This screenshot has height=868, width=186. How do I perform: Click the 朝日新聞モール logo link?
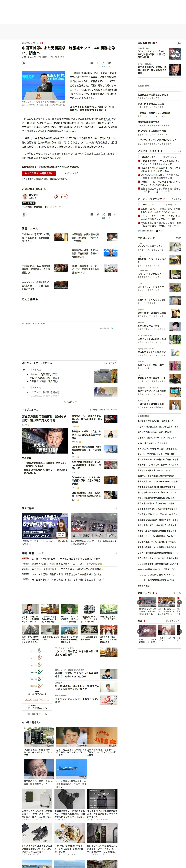[x=37, y=714]
